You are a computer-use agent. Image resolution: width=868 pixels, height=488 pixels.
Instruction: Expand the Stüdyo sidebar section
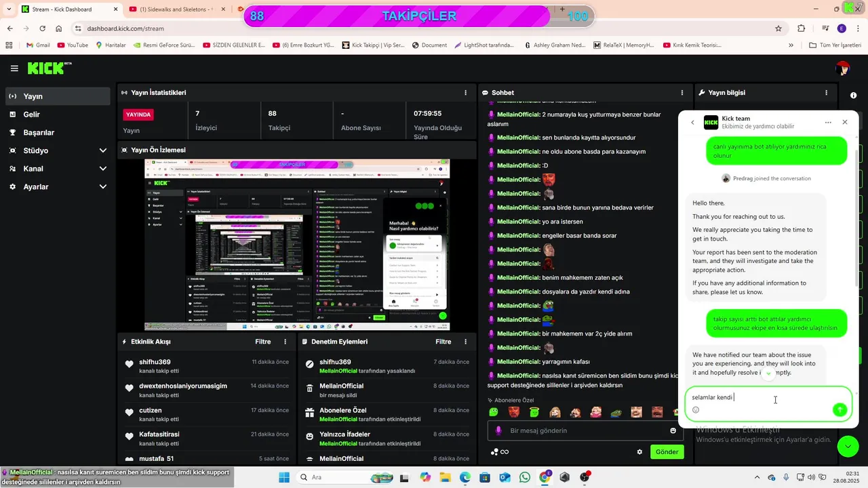pyautogui.click(x=103, y=150)
